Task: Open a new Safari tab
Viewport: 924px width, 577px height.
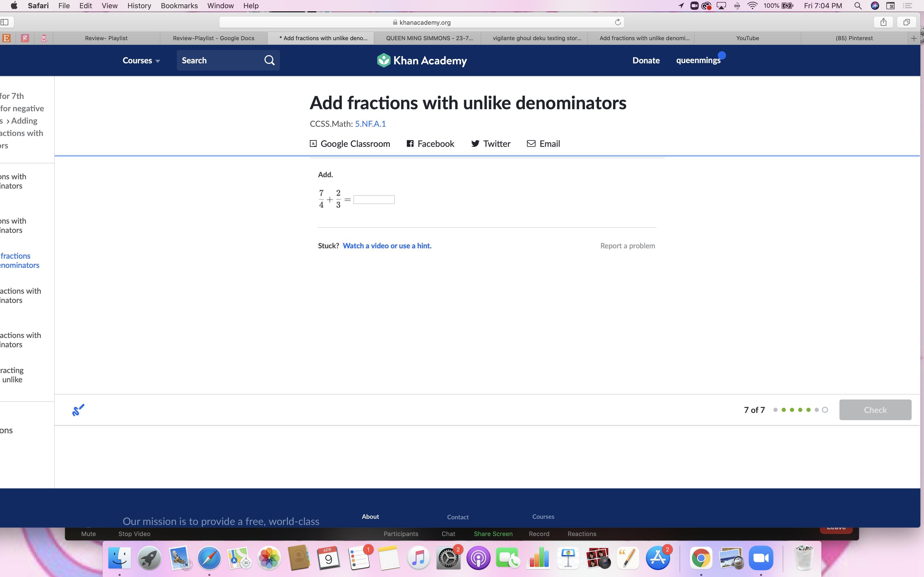Action: 914,38
